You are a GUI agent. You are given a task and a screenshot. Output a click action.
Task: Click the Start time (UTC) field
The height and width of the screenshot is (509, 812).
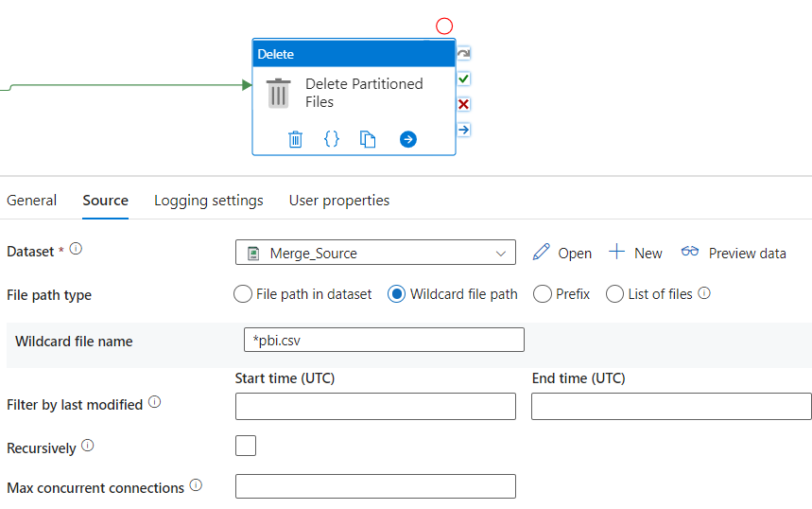coord(375,407)
